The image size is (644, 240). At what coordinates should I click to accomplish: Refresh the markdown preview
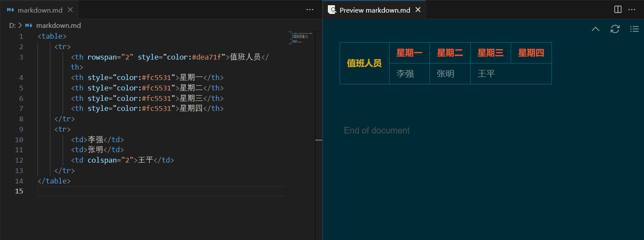(x=615, y=29)
